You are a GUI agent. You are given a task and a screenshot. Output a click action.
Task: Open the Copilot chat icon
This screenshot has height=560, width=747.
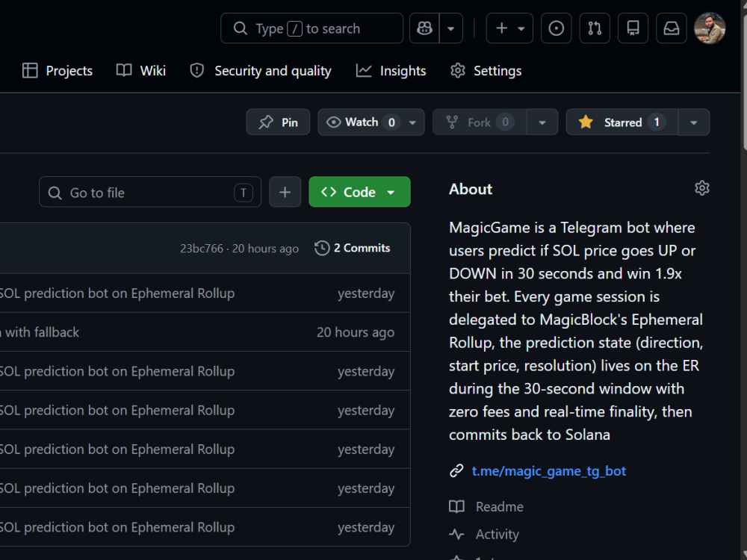point(424,28)
